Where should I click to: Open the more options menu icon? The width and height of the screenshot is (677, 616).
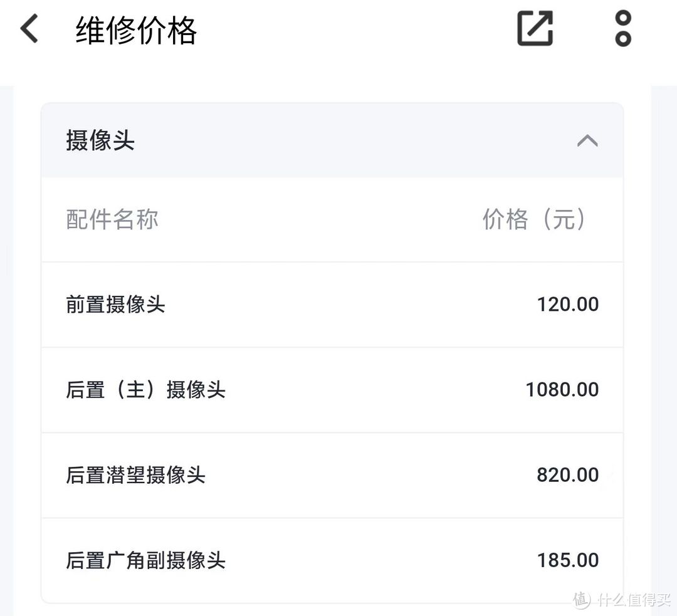622,28
